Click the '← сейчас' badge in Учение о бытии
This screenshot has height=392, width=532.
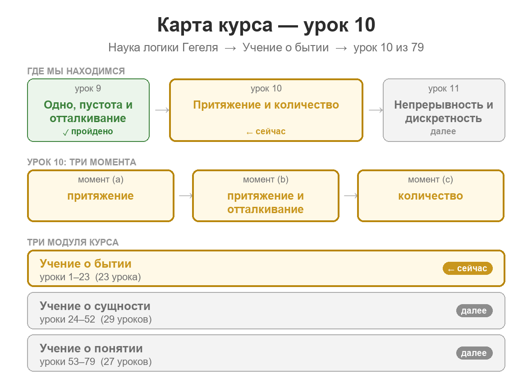click(x=468, y=269)
